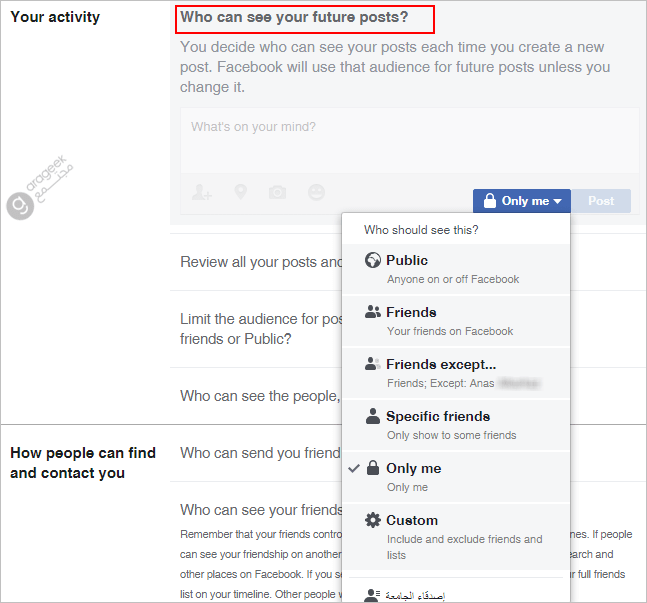This screenshot has width=647, height=603.
Task: Open the Custom audience option
Action: pyautogui.click(x=456, y=537)
